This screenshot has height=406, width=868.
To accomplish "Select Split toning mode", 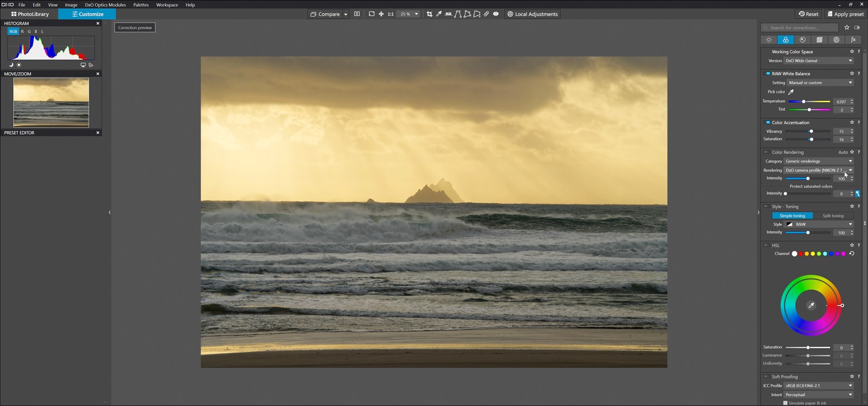I will 833,215.
